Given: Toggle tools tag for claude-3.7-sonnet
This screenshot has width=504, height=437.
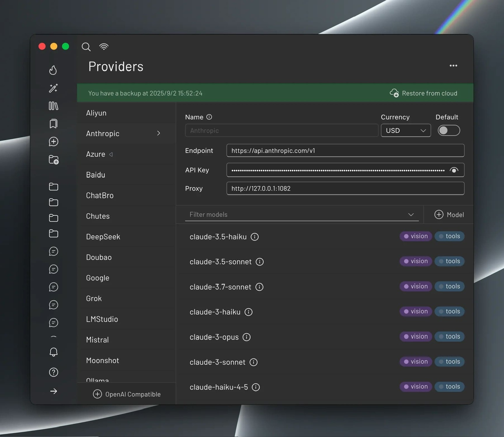Looking at the screenshot, I should point(449,286).
